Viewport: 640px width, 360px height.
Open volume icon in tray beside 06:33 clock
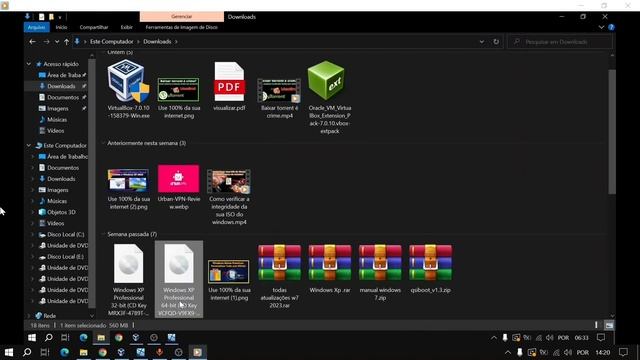pyautogui.click(x=550, y=338)
